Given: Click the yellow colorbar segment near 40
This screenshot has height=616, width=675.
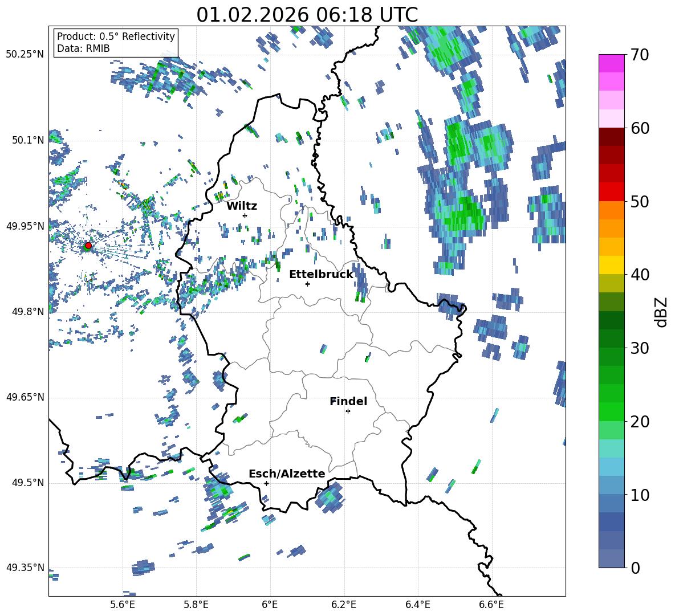Looking at the screenshot, I should tap(611, 265).
